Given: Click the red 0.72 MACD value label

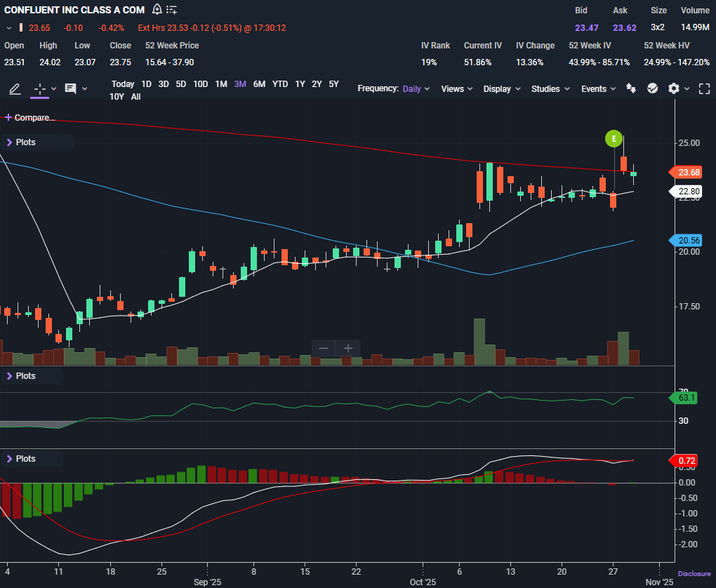Looking at the screenshot, I should (684, 460).
